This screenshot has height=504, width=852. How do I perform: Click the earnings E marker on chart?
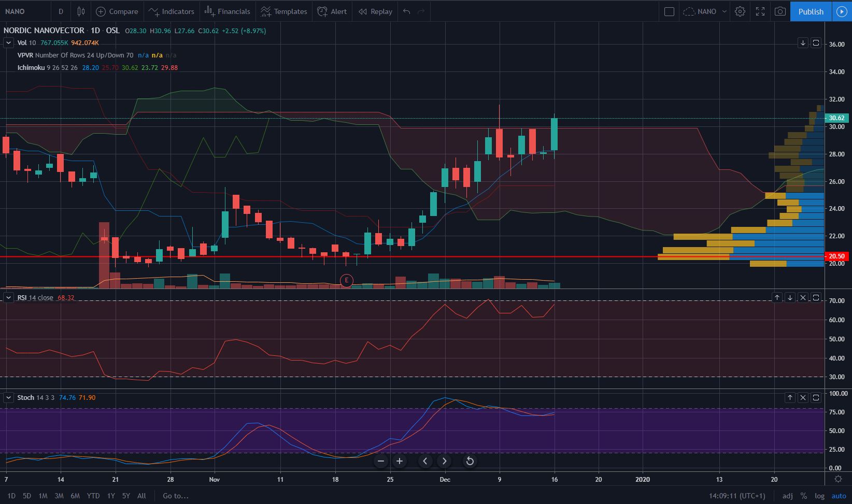[x=346, y=281]
